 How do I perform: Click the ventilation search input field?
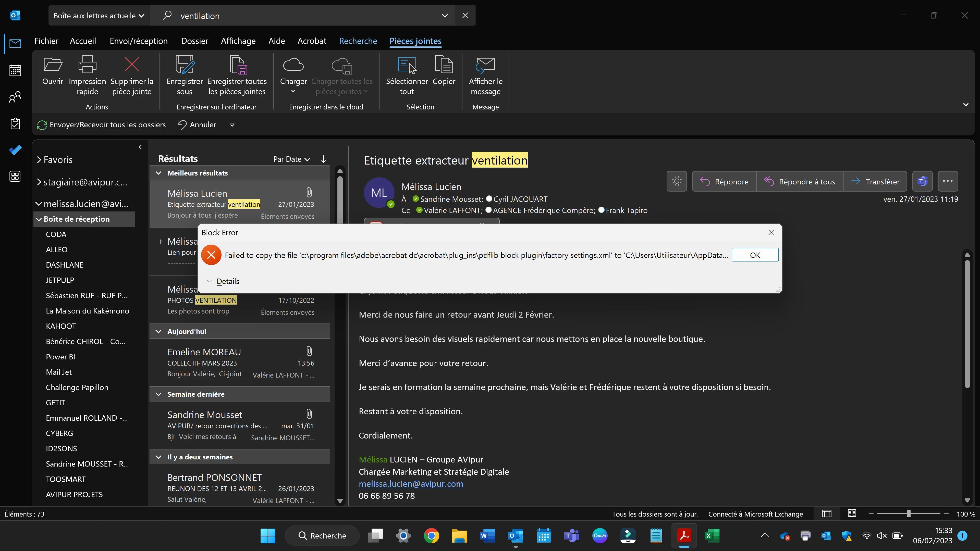tap(304, 16)
